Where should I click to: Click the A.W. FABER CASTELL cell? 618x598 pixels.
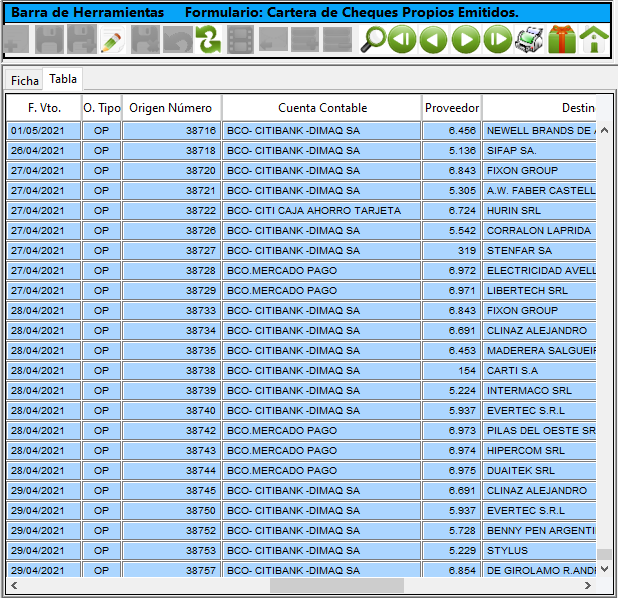pyautogui.click(x=539, y=190)
